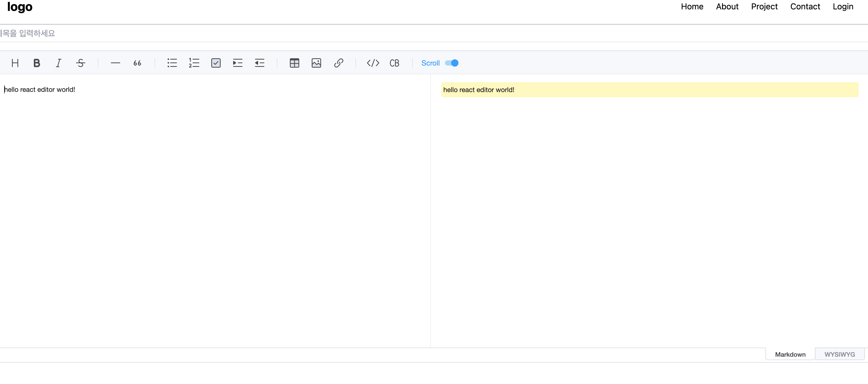
Task: Insert a blockquote
Action: [x=137, y=63]
